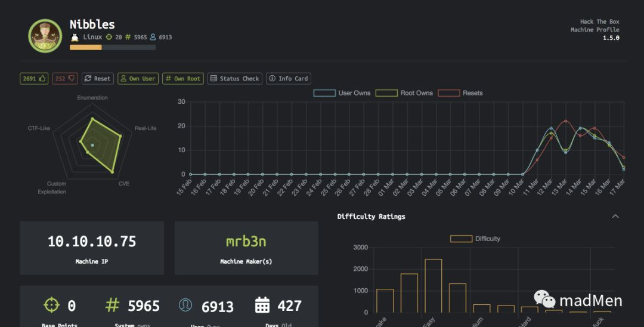Click the CVE radar chart label
This screenshot has height=327, width=644.
[x=123, y=184]
